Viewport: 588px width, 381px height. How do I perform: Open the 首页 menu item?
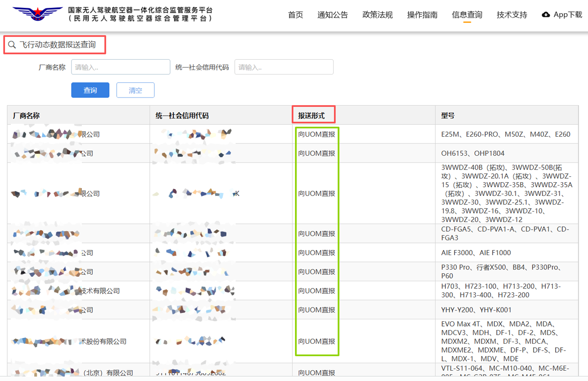point(295,15)
